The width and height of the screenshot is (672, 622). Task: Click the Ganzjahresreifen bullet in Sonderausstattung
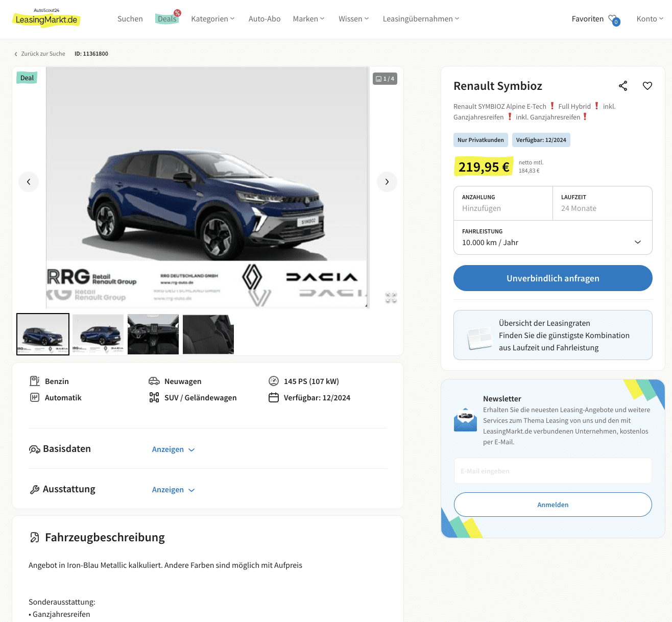[59, 614]
